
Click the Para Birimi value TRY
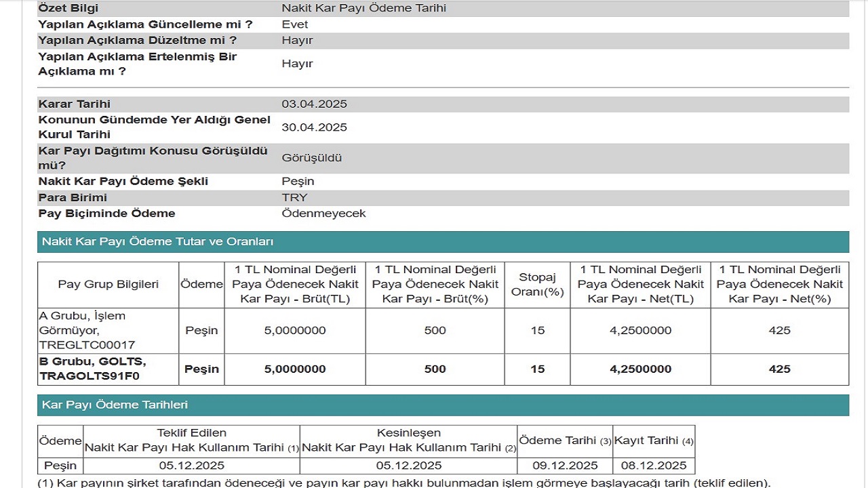tap(294, 198)
